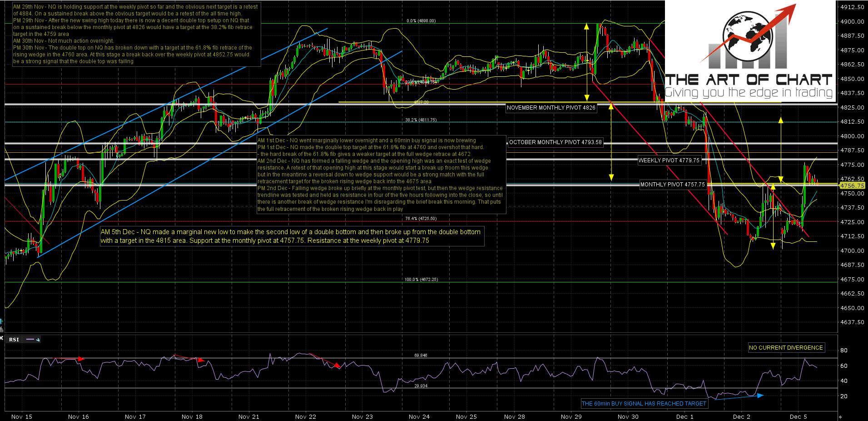
Task: Click the Dec 5 date on time axis
Action: pos(798,416)
